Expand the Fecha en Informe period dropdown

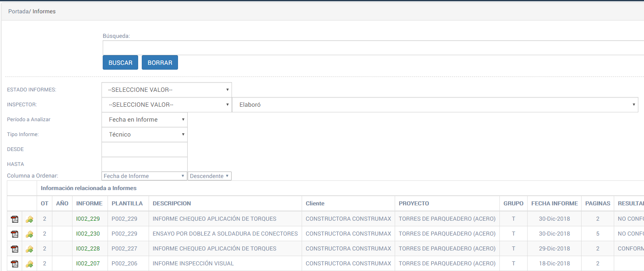[x=145, y=120]
